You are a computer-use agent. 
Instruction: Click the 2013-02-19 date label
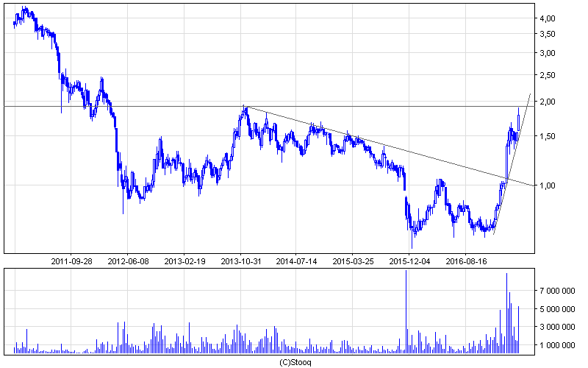(184, 261)
